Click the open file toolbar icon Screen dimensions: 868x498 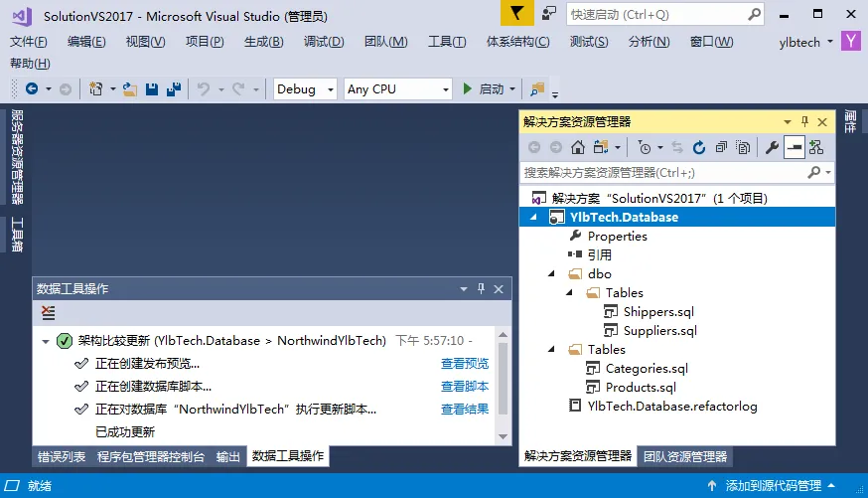(x=129, y=89)
